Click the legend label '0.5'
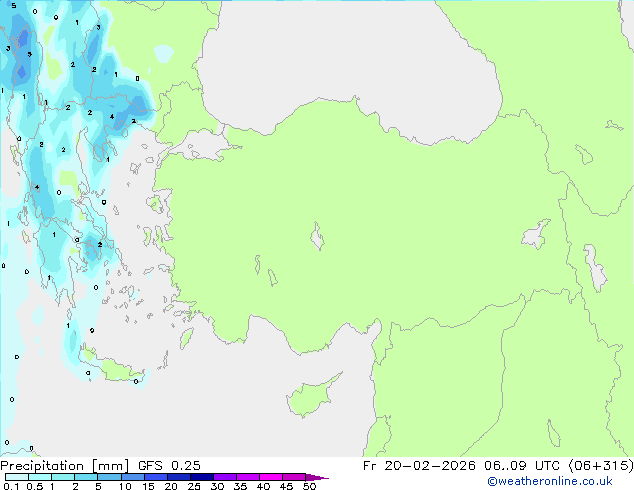The height and width of the screenshot is (490, 634). pos(34,486)
